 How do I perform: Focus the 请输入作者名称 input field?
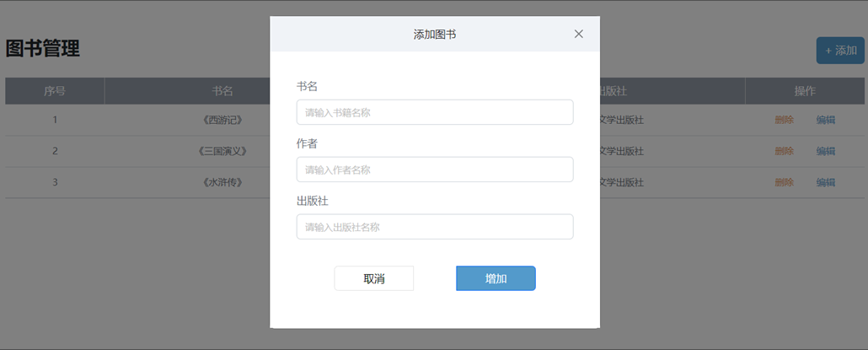434,170
